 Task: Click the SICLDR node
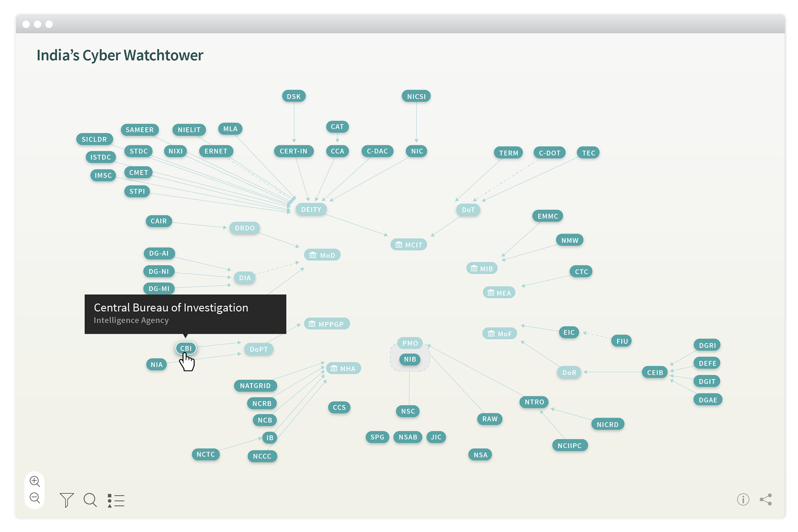(94, 139)
